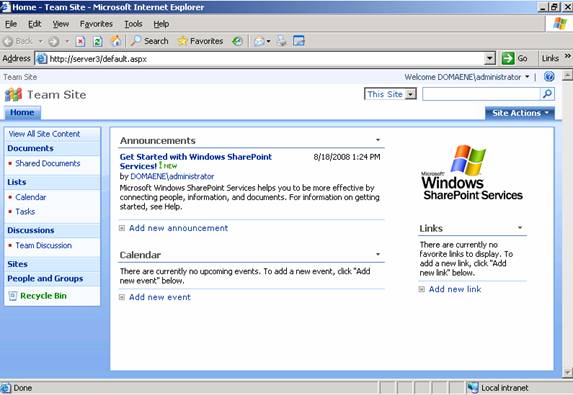Select the Home tab

[22, 113]
